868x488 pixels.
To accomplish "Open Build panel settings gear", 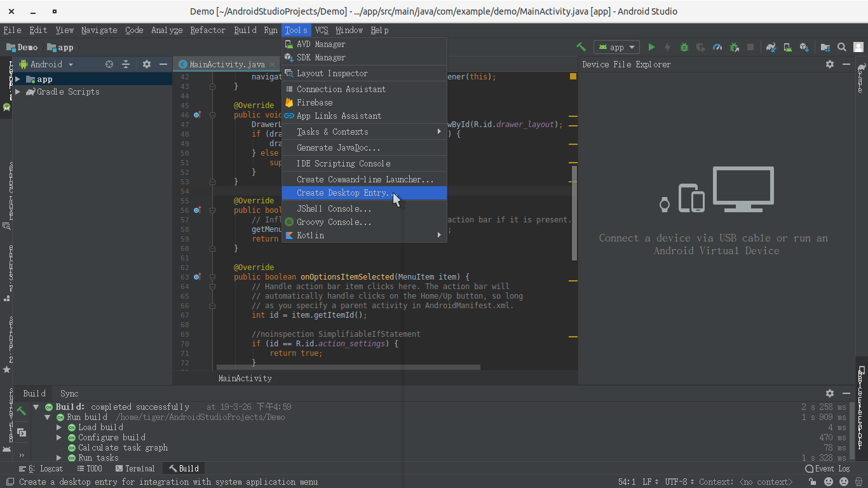I will pyautogui.click(x=830, y=393).
